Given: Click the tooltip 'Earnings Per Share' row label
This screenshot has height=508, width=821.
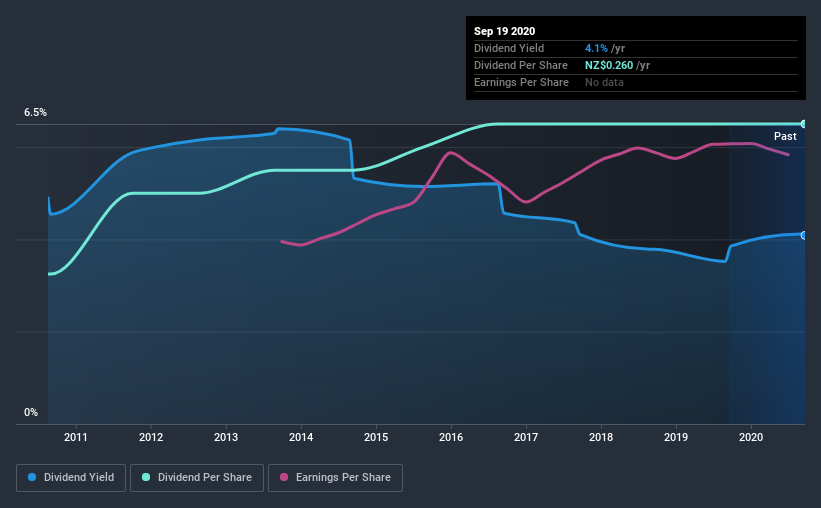Looking at the screenshot, I should click(521, 82).
